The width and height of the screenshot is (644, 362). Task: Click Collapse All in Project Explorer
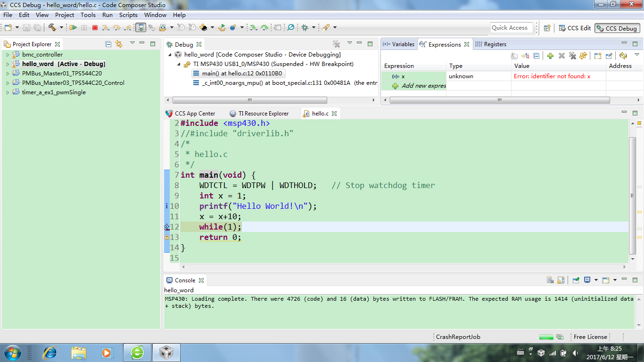(x=108, y=44)
